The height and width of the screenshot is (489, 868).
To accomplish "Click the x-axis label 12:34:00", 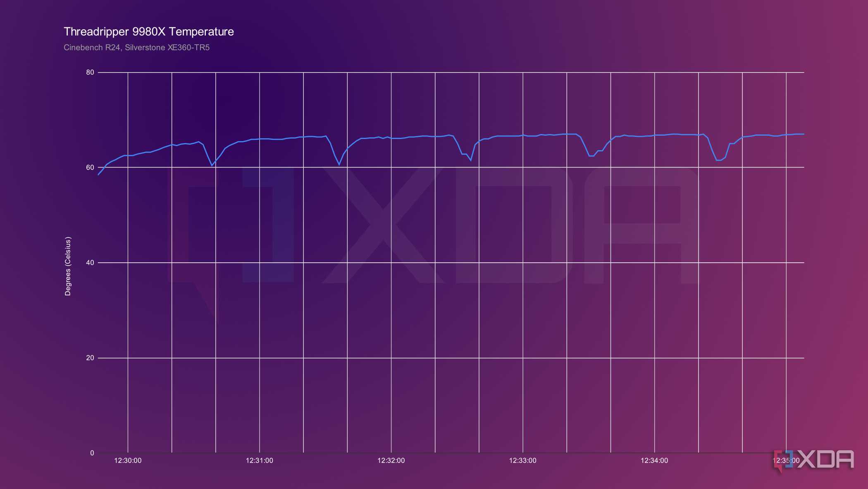I will [x=654, y=460].
